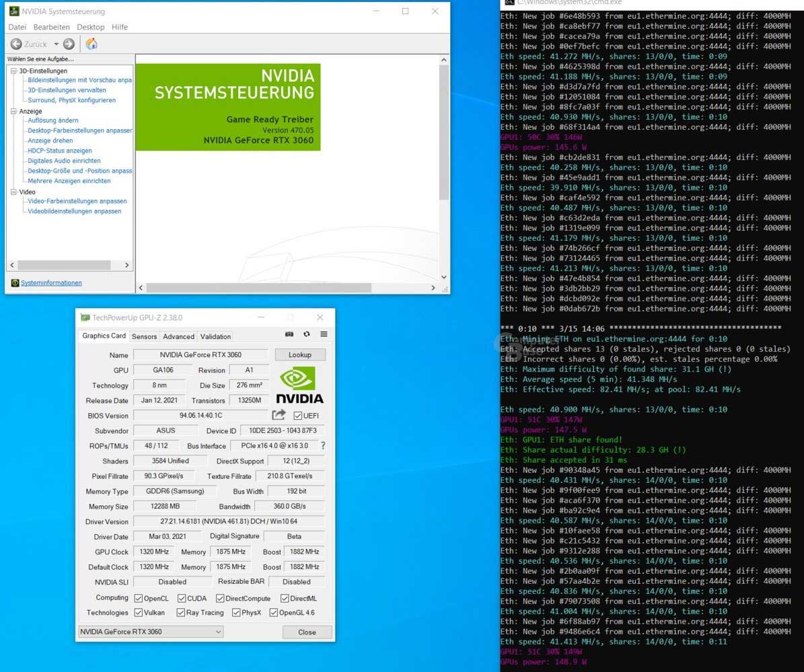Open the Desktop menu

(x=91, y=27)
